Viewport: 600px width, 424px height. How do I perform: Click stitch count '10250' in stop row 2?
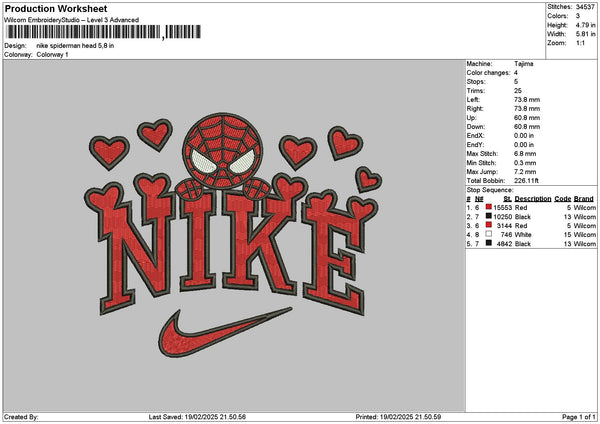[502, 217]
